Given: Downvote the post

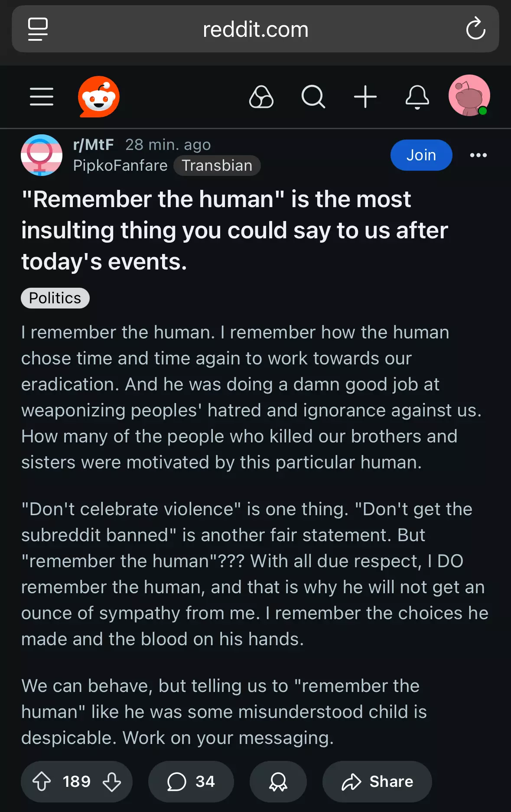Looking at the screenshot, I should click(x=112, y=781).
